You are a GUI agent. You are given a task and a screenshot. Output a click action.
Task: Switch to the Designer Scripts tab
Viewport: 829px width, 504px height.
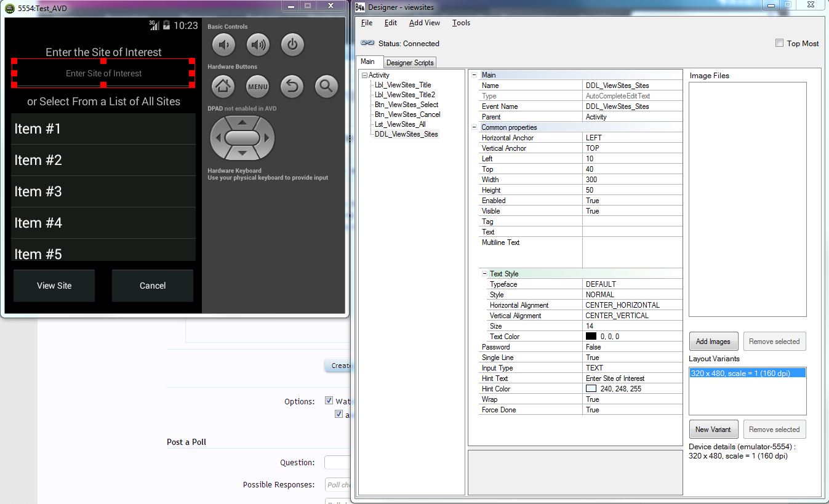pos(410,62)
